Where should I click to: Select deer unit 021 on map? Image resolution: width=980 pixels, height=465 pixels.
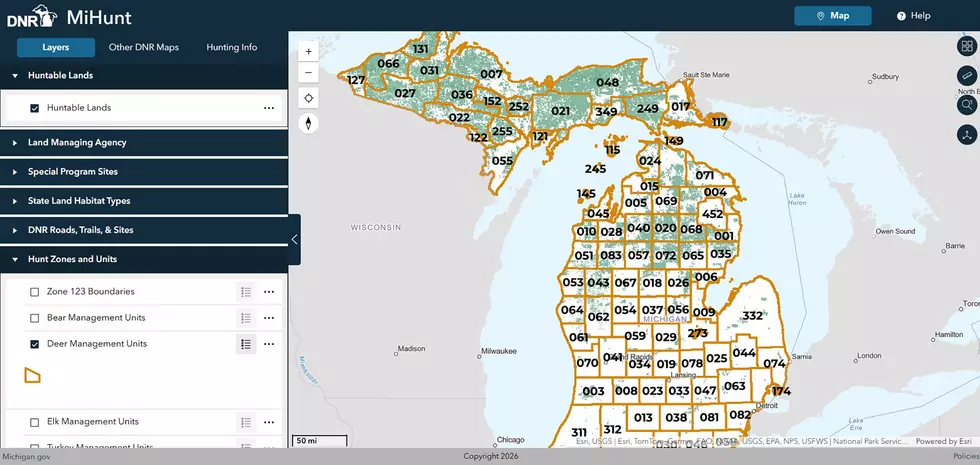coord(561,111)
